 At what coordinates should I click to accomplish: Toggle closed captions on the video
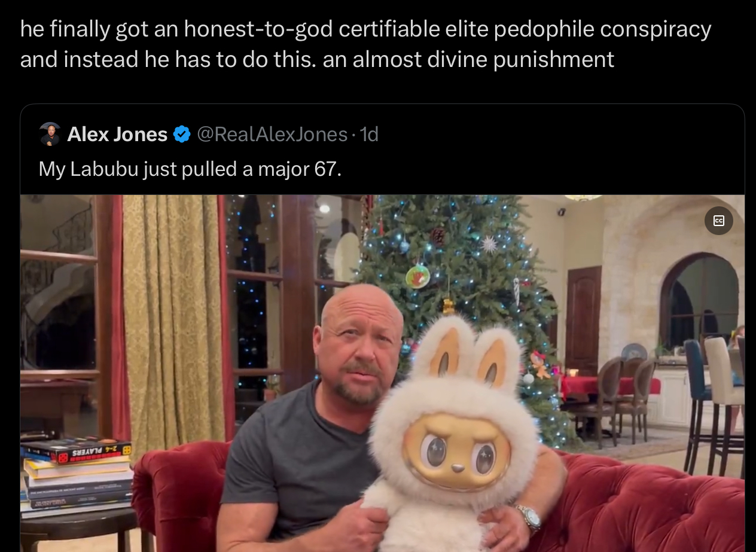718,221
